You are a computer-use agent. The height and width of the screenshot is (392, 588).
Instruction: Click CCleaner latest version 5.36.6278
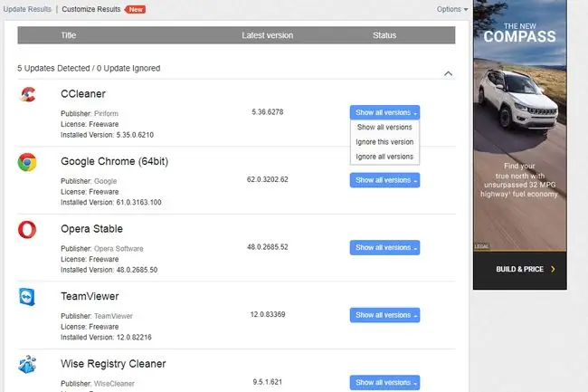click(268, 111)
